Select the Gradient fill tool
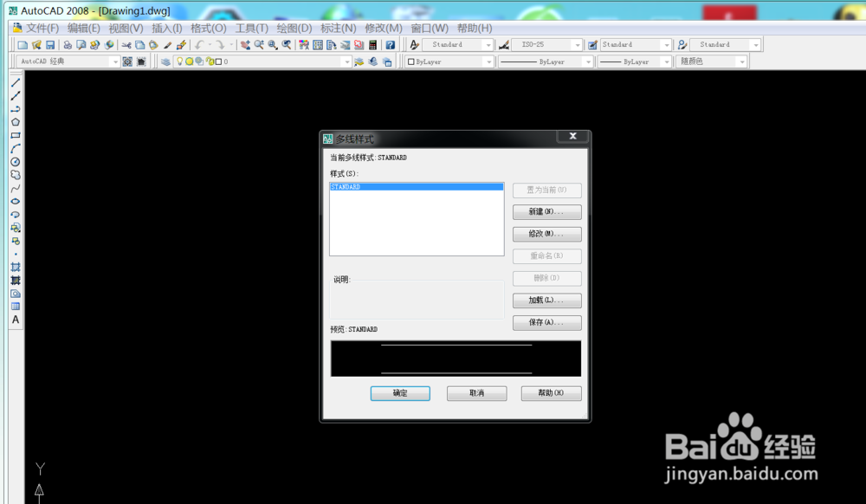Viewport: 866px width, 504px height. pos(16,281)
